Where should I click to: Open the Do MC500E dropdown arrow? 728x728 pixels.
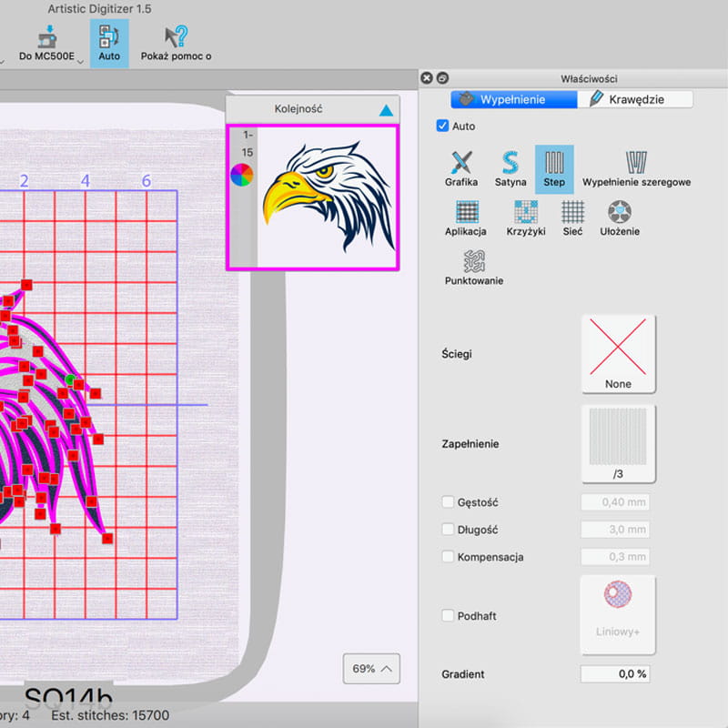tap(80, 62)
